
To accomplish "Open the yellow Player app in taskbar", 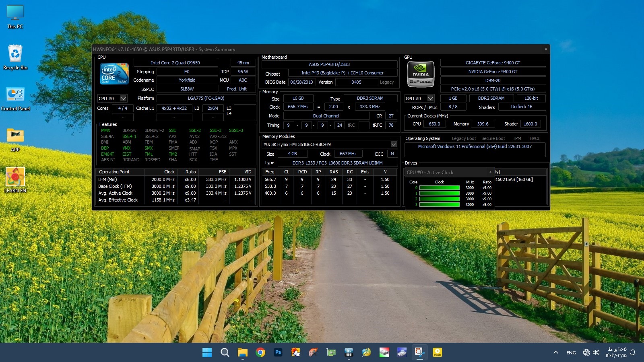I will click(x=438, y=353).
